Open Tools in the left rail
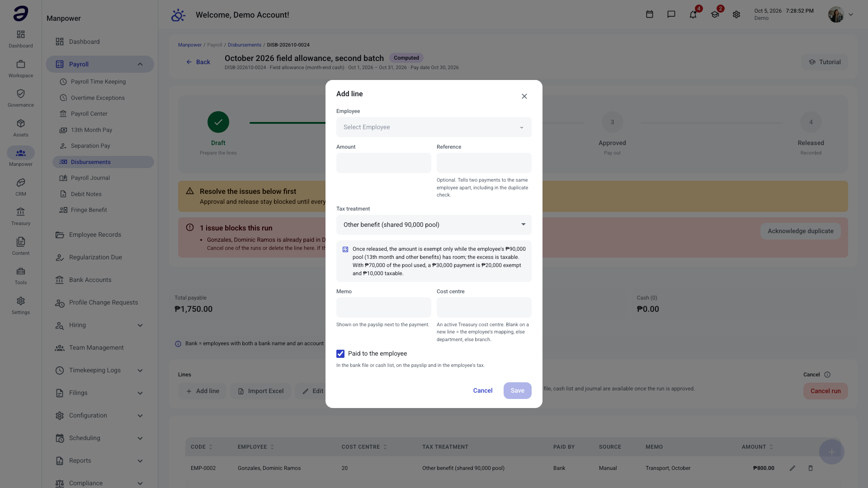868x488 pixels. click(x=21, y=276)
